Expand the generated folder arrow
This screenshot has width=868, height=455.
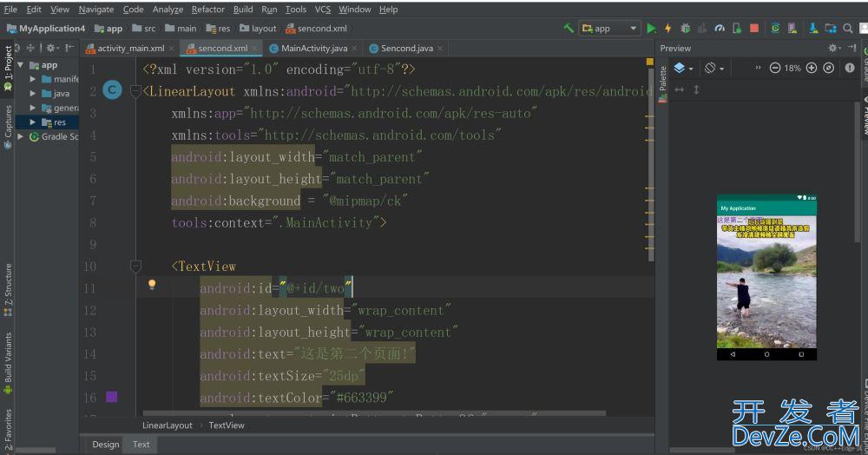pyautogui.click(x=33, y=108)
